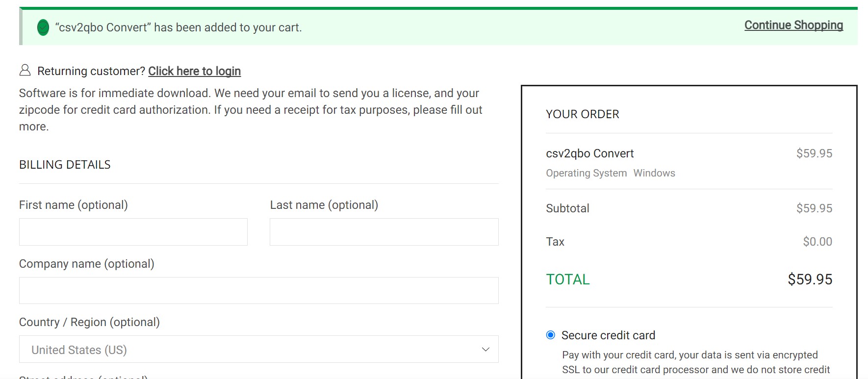The height and width of the screenshot is (379, 868).
Task: Click the TOTAL label in order summary
Action: pos(568,279)
